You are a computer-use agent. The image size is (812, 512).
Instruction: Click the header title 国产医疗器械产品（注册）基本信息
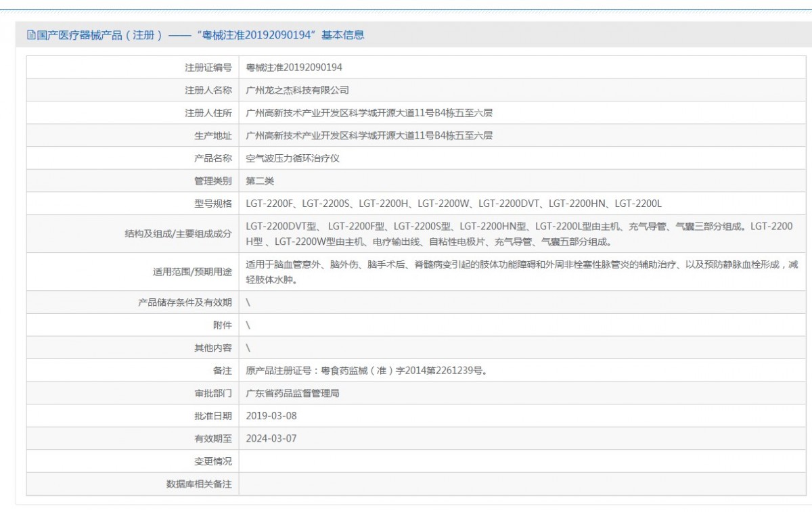click(x=200, y=35)
